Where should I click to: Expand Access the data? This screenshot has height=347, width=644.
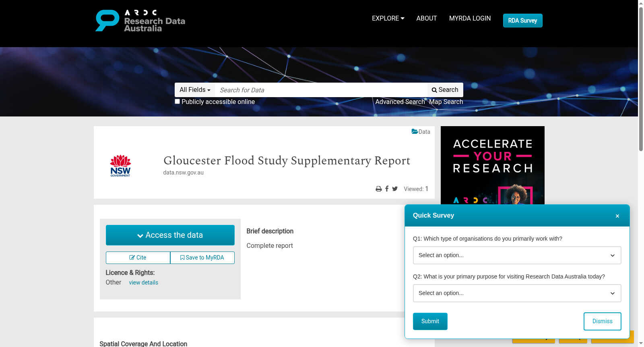coord(170,235)
